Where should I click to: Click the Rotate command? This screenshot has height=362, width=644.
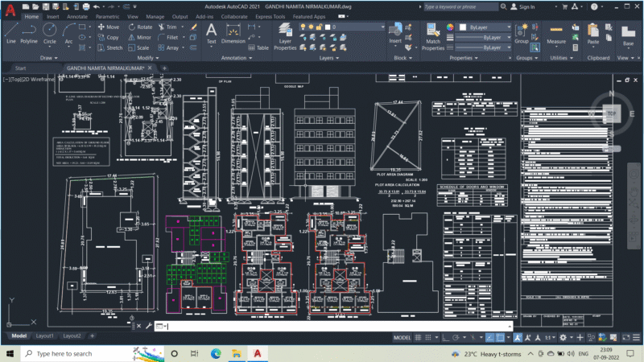[140, 27]
